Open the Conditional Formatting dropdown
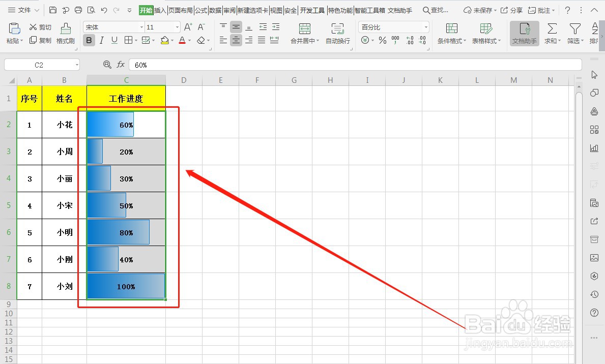 (x=451, y=33)
